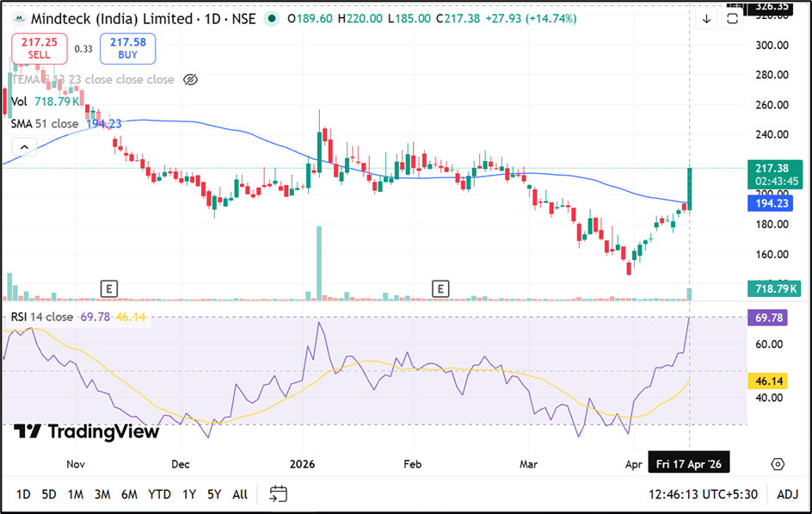Open the go-to-date calendar icon

(x=278, y=493)
